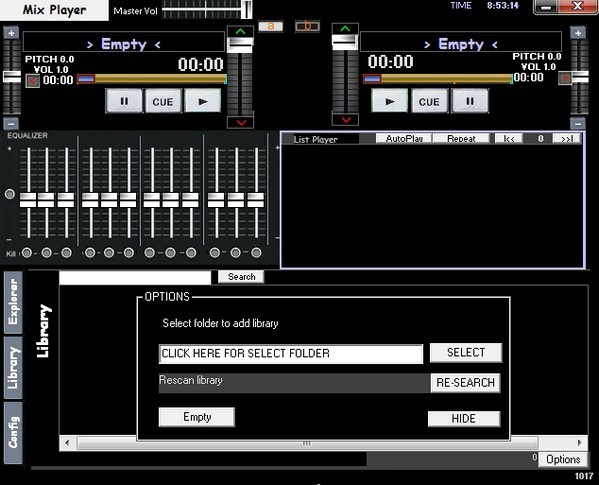Viewport: 599px width, 485px height.
Task: Click the Options button at bottom right
Action: (x=563, y=459)
